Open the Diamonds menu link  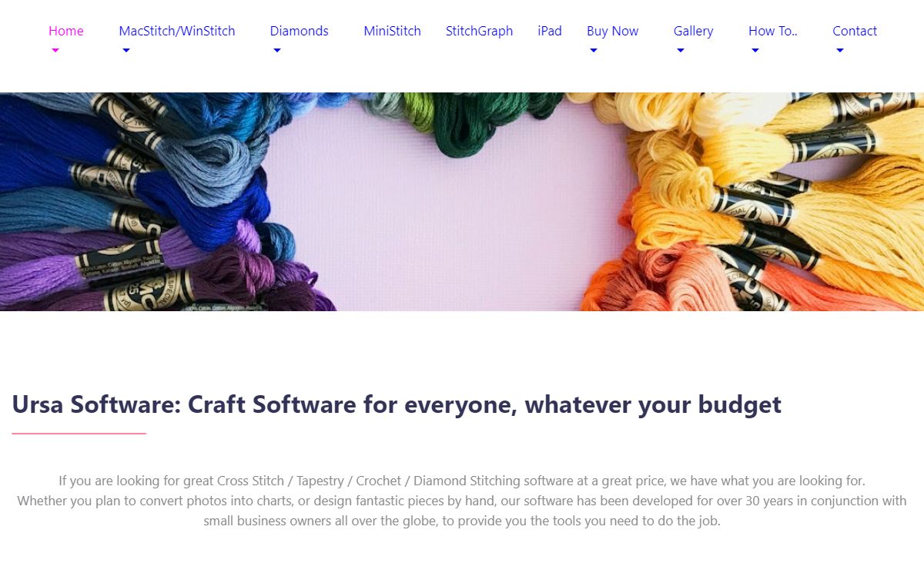coord(299,31)
